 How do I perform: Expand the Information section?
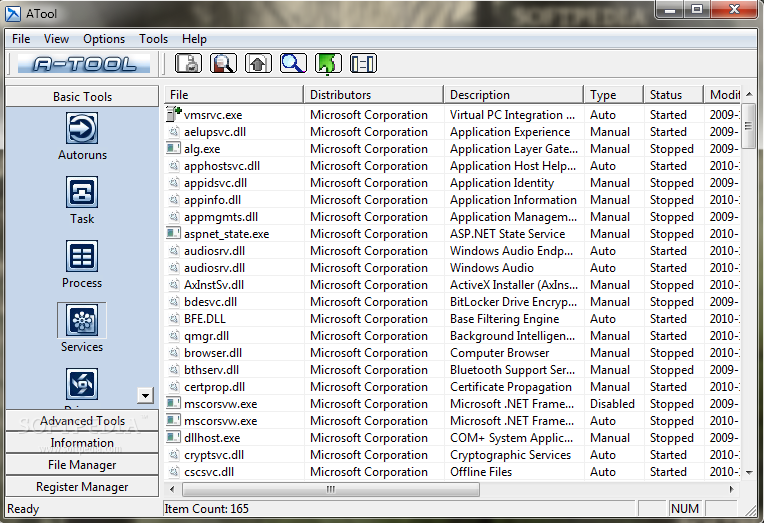pyautogui.click(x=82, y=442)
